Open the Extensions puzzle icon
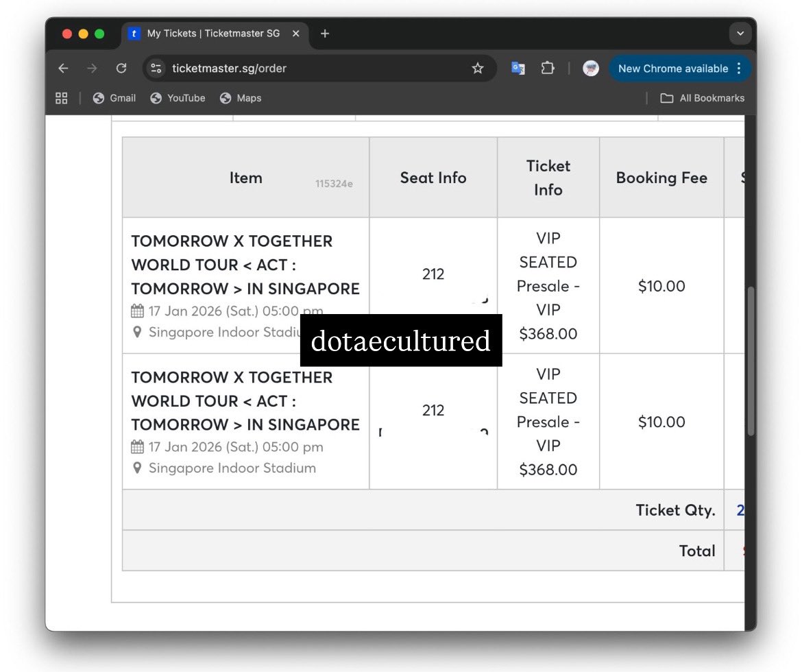Screen dimensions: 802x672 [x=548, y=68]
